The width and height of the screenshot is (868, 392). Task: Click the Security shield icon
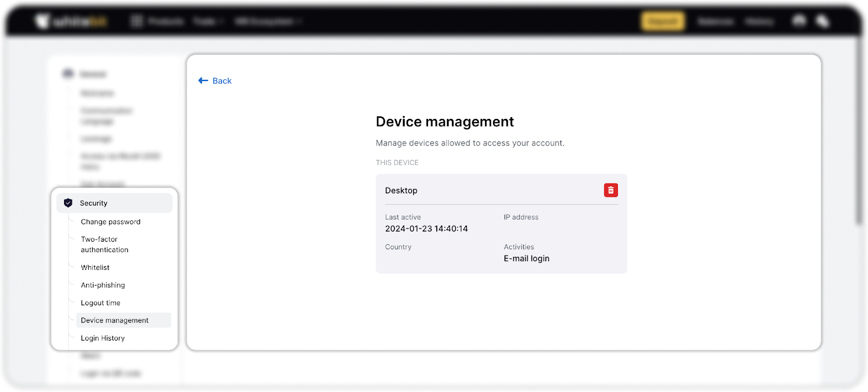click(68, 203)
